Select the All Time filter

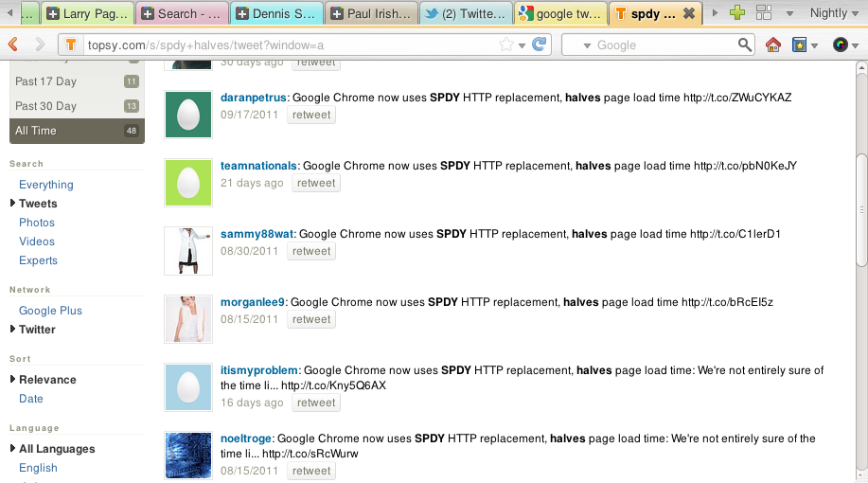[77, 131]
